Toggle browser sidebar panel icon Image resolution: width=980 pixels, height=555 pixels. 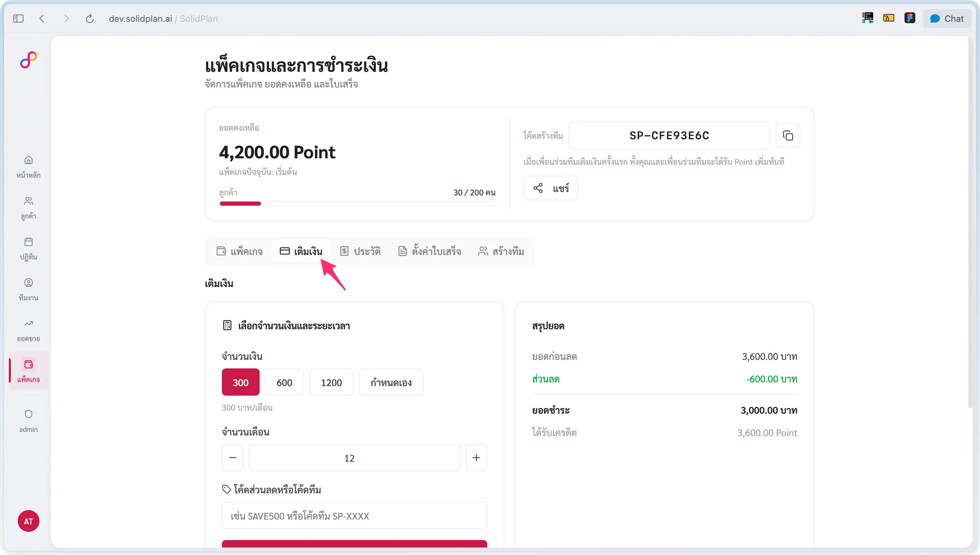(18, 18)
